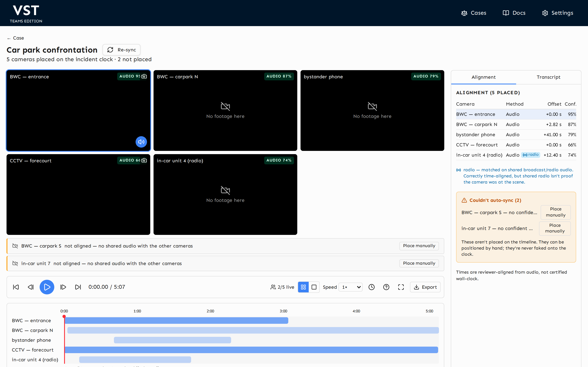The height and width of the screenshot is (367, 588).
Task: Export the synced footage
Action: point(425,287)
